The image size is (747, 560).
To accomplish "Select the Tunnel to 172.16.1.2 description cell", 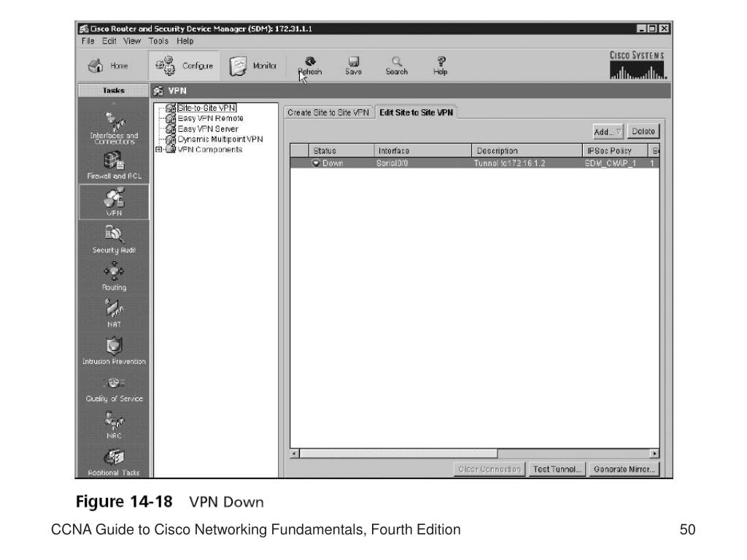I will (x=527, y=163).
